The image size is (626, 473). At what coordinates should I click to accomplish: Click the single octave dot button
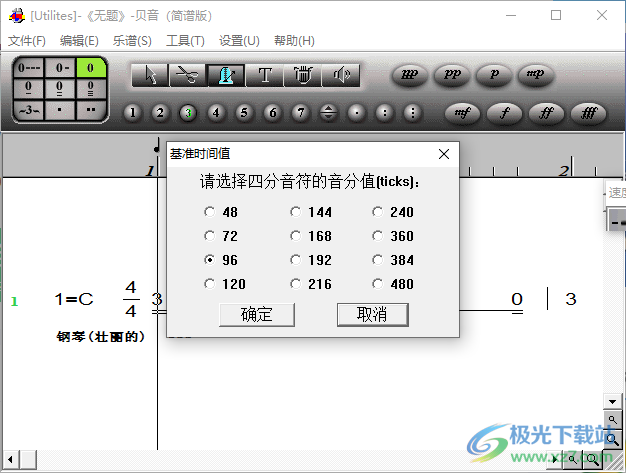coord(357,113)
